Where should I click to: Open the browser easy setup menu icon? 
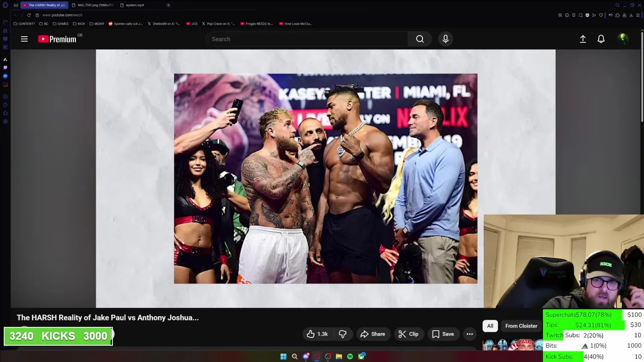tap(638, 15)
